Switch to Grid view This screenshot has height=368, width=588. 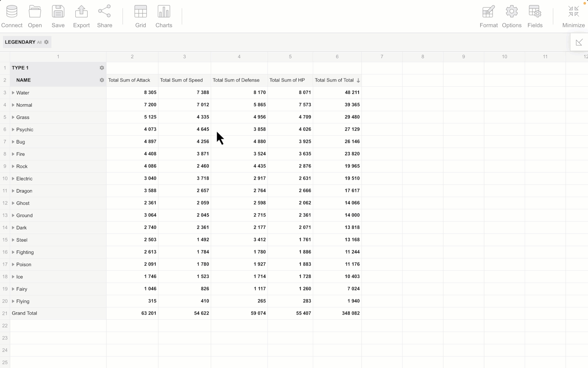141,17
